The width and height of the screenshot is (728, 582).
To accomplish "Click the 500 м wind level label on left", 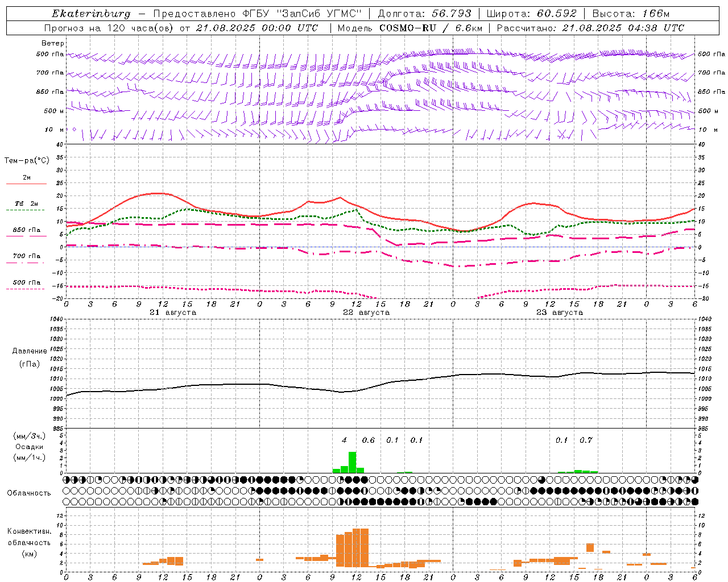I will (x=54, y=111).
